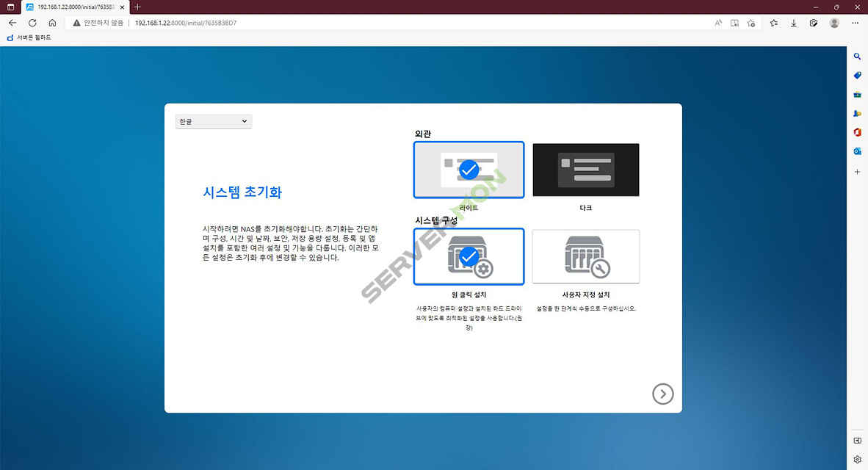Image resolution: width=868 pixels, height=470 pixels.
Task: Open sidebar Microsoft 365 icon
Action: point(857,132)
